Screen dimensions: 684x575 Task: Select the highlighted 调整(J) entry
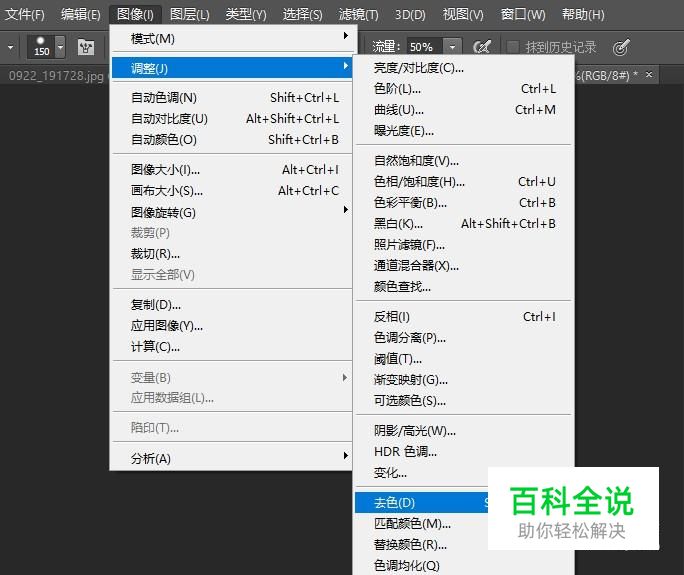click(232, 68)
